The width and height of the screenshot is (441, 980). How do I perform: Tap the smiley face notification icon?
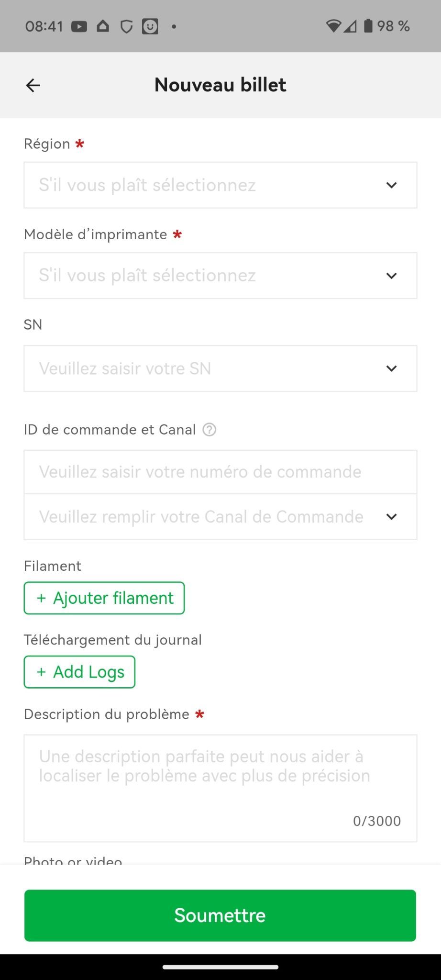[150, 26]
